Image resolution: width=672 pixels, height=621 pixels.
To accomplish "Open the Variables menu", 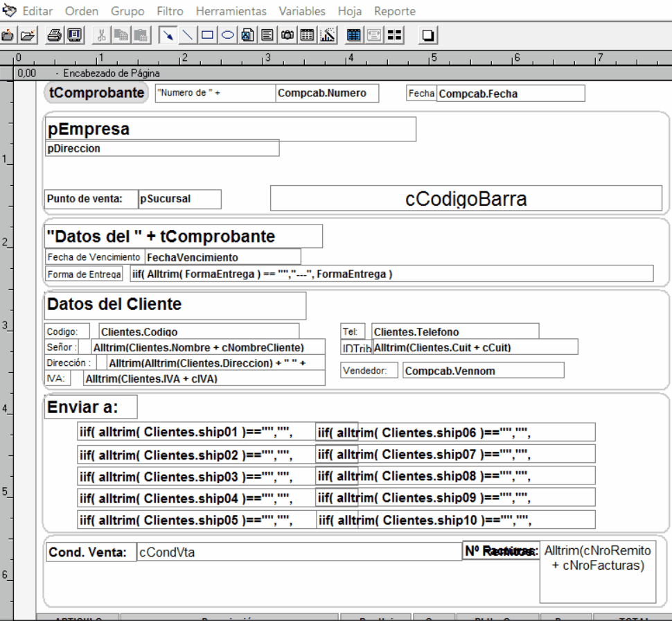I will click(x=302, y=11).
